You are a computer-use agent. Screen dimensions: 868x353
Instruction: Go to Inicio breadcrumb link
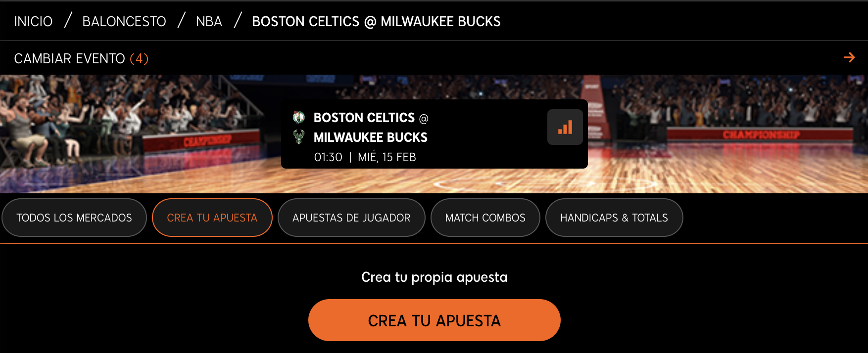tap(33, 21)
